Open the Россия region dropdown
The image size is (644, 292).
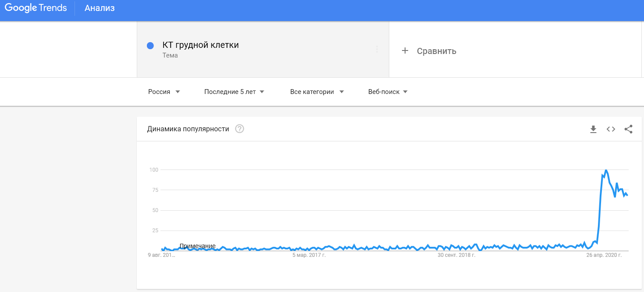click(164, 92)
